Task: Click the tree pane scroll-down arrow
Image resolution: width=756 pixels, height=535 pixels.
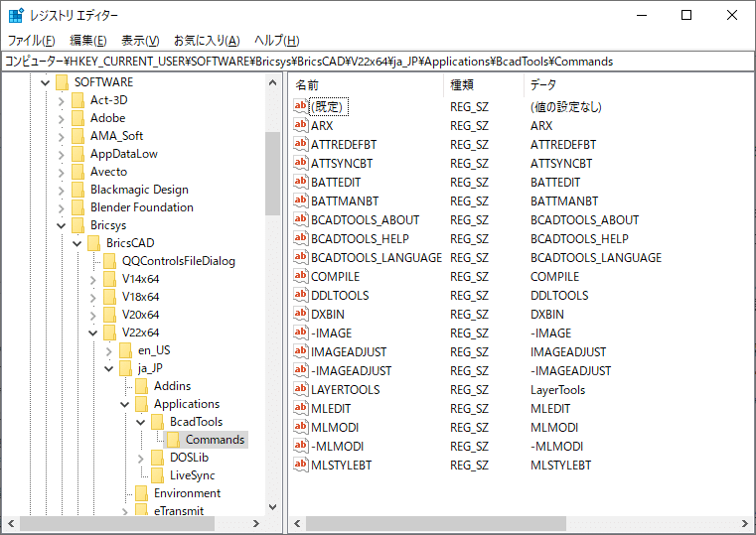Action: 272,506
